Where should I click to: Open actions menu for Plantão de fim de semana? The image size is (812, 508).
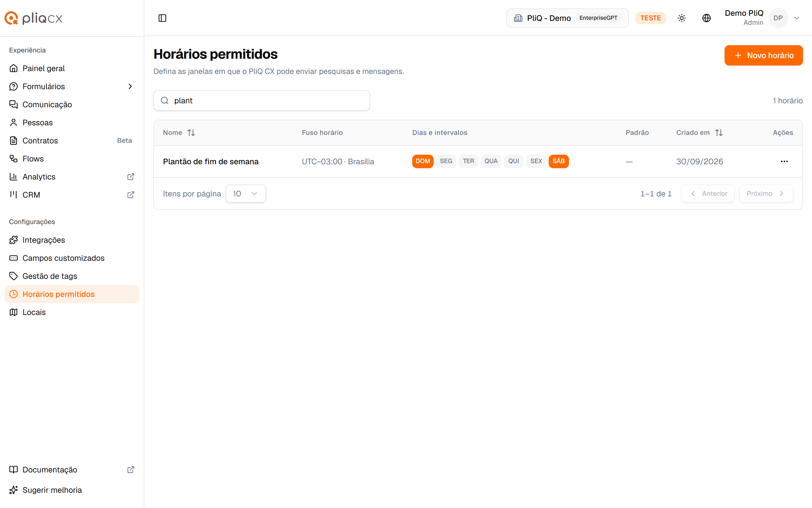pyautogui.click(x=784, y=162)
